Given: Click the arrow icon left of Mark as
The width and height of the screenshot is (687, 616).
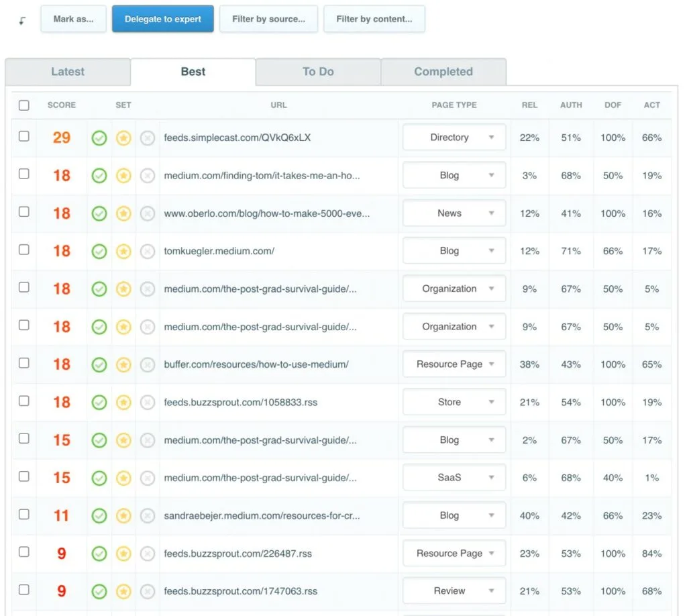Looking at the screenshot, I should click(x=22, y=20).
